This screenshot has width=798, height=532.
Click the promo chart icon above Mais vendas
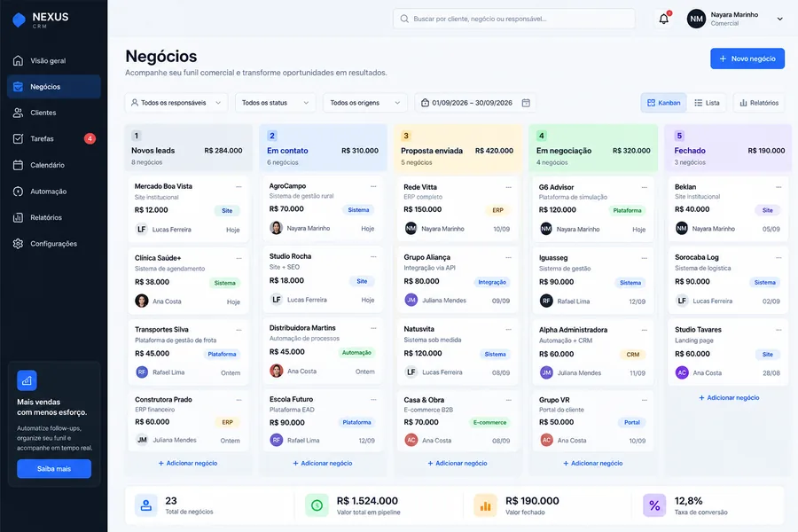pyautogui.click(x=27, y=380)
